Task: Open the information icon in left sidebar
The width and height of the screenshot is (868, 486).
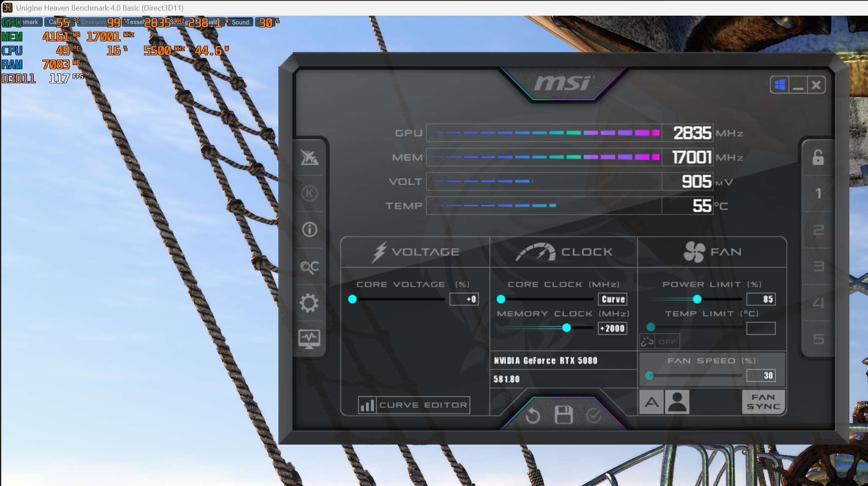Action: click(x=309, y=229)
